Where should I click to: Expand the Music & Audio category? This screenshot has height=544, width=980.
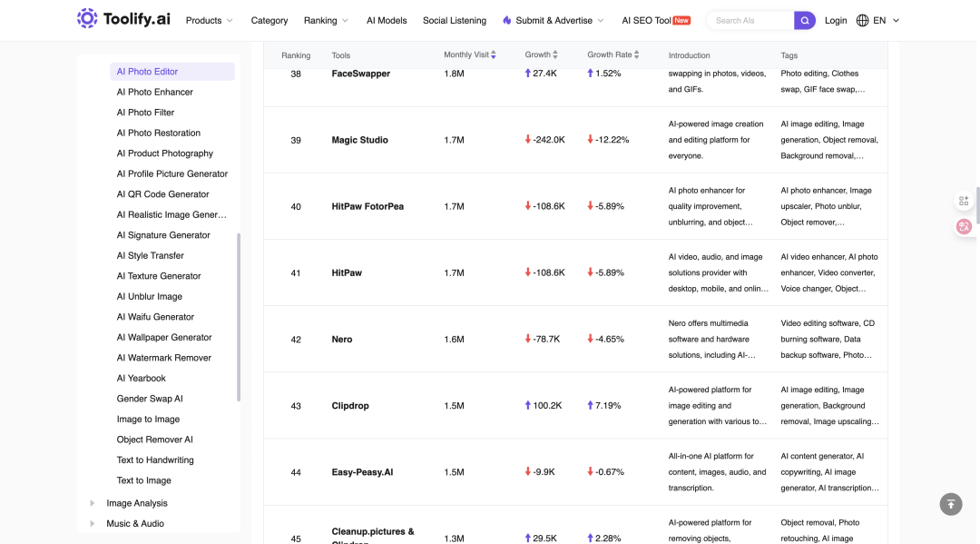(93, 524)
